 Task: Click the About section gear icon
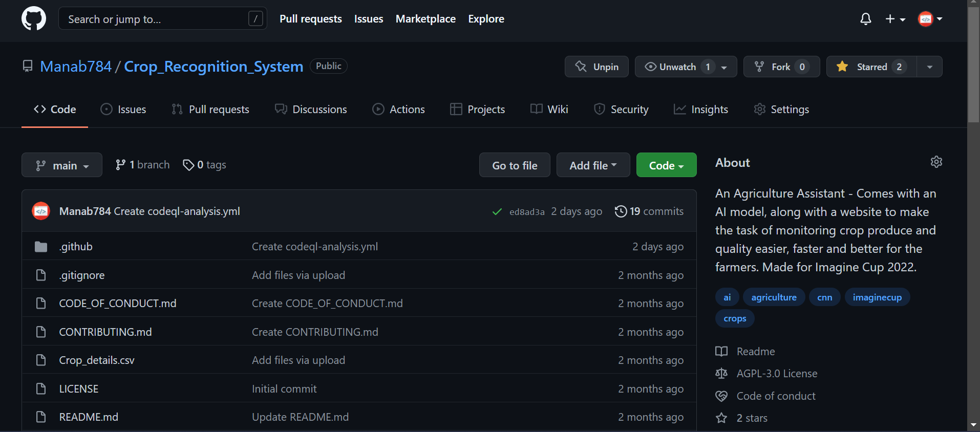coord(936,162)
